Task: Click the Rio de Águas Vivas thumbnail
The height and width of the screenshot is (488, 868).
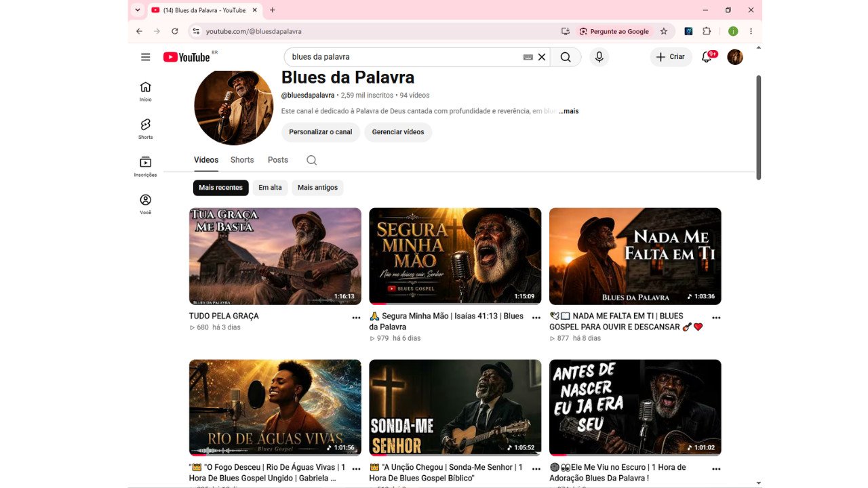Action: click(275, 407)
